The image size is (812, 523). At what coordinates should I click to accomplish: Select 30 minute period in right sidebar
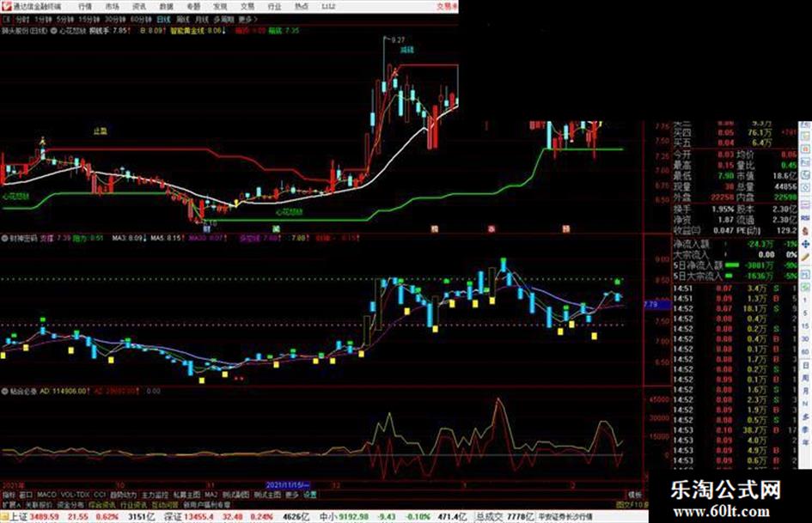(805, 339)
